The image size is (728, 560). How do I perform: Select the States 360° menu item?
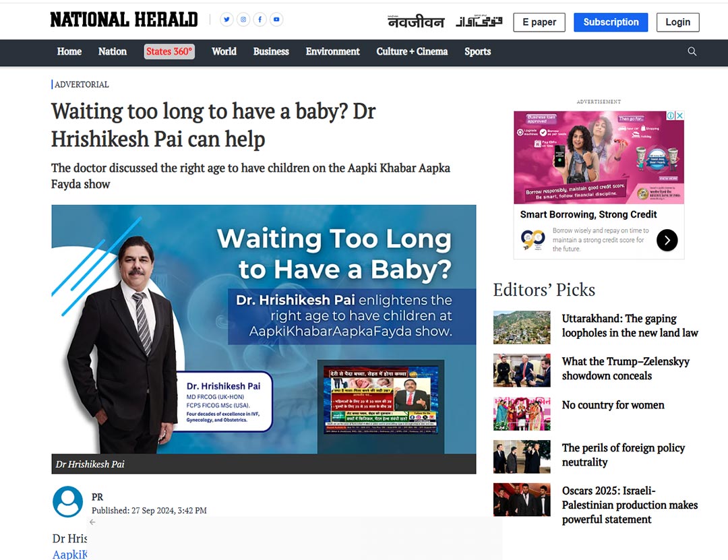point(169,52)
